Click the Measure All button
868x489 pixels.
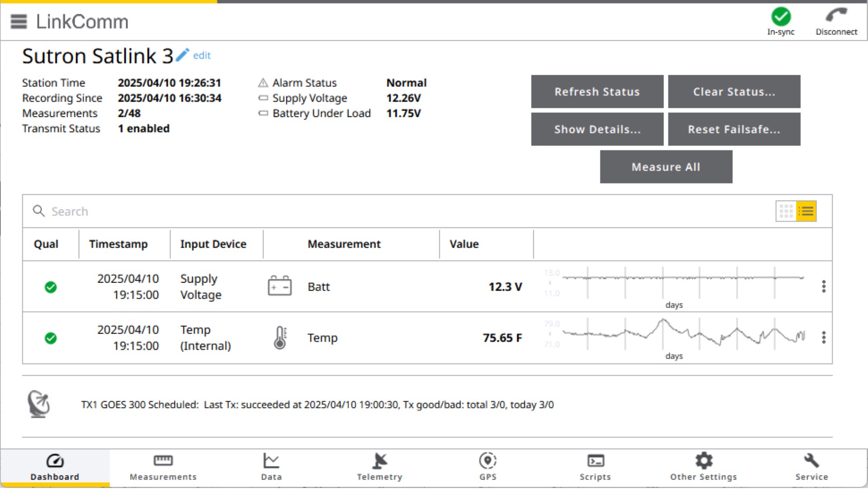(x=666, y=167)
